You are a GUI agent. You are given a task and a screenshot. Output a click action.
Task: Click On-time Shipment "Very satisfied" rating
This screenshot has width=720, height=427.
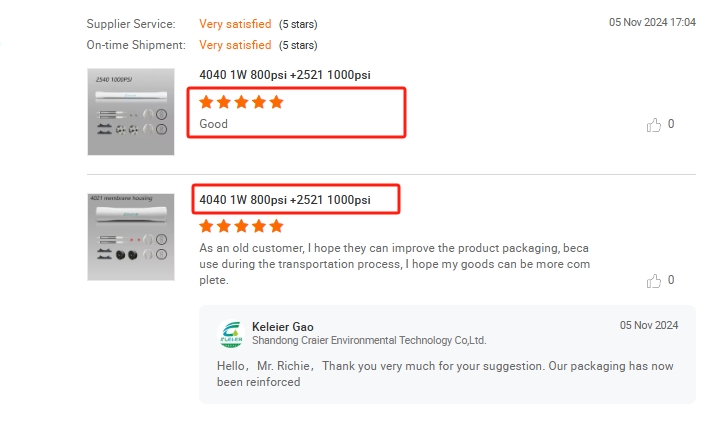tap(235, 45)
